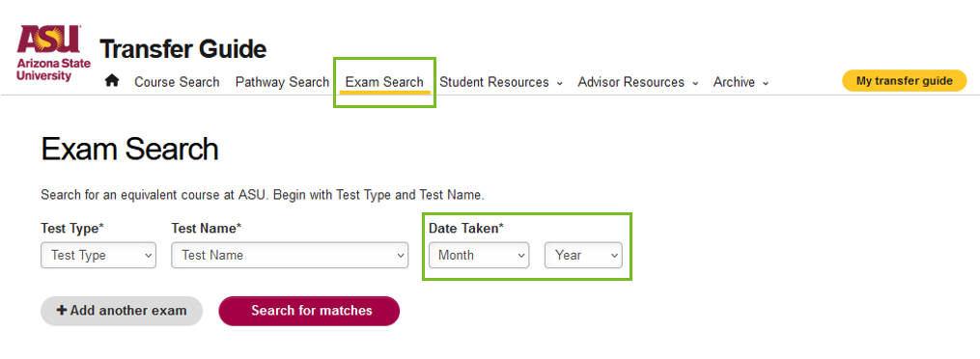Click Search for matches button
This screenshot has width=980, height=359.
pyautogui.click(x=309, y=311)
